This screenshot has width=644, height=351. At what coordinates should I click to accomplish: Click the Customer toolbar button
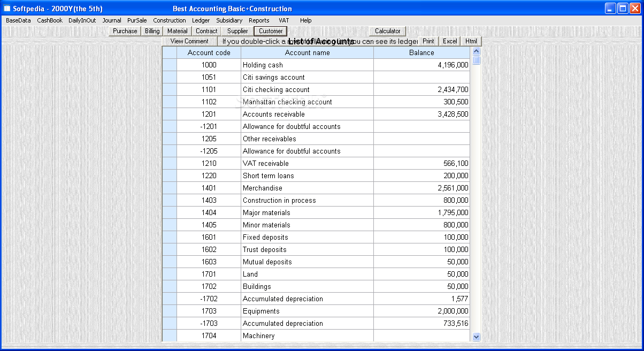(271, 31)
